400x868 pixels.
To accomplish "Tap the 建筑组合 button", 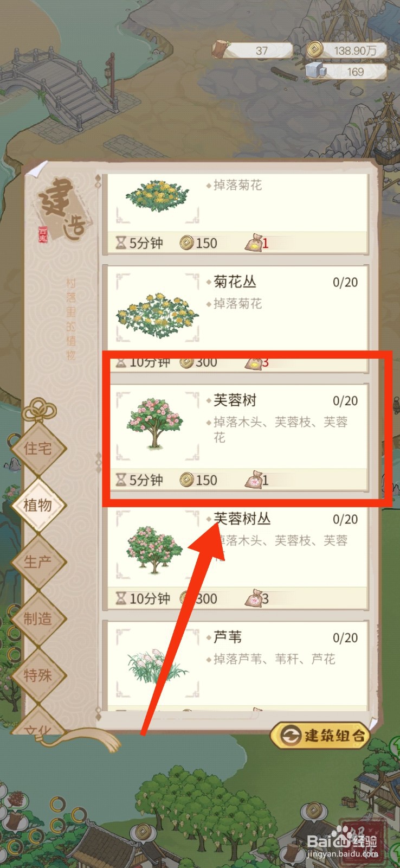I will (321, 735).
